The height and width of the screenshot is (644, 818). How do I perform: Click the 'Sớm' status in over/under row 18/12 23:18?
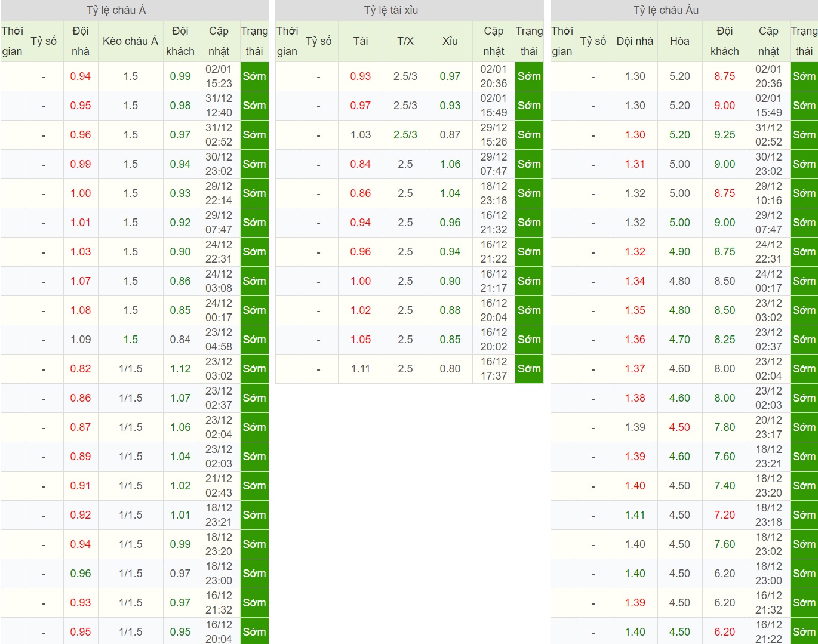(x=529, y=193)
